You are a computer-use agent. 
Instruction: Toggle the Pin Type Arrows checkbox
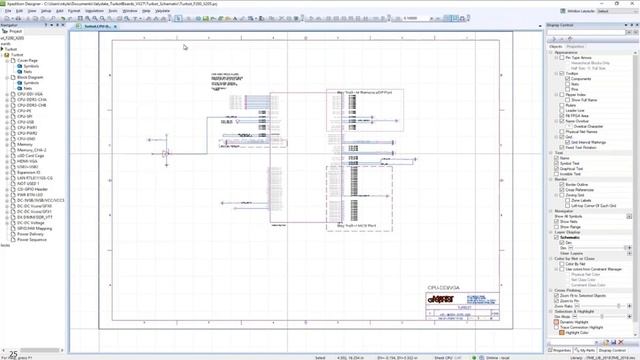562,58
